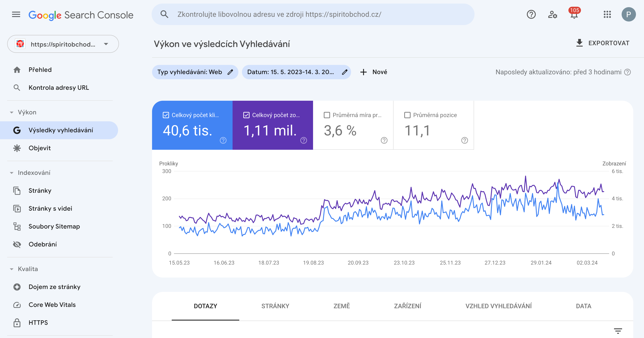Image resolution: width=644 pixels, height=338 pixels.
Task: Expand the property selector dropdown
Action: (106, 44)
